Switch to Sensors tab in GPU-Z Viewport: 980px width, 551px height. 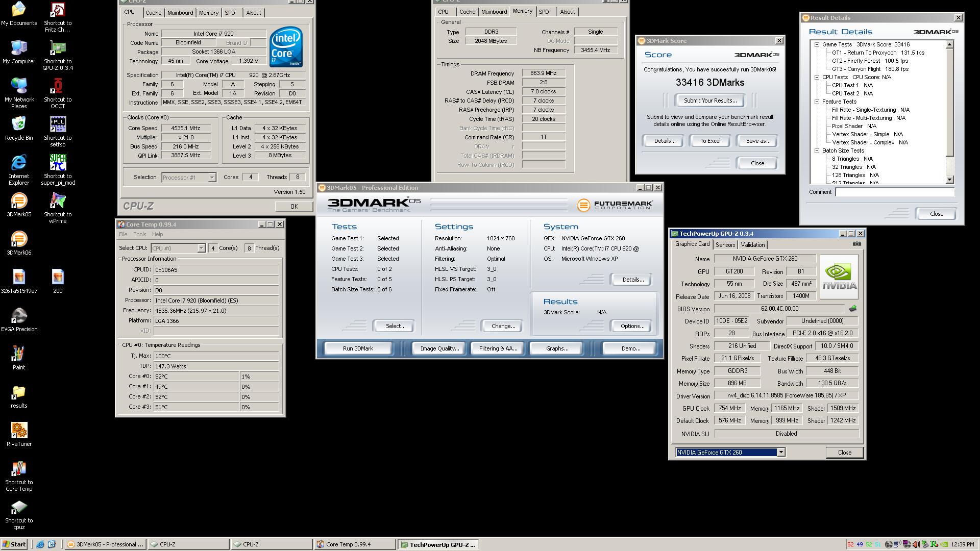pos(725,245)
